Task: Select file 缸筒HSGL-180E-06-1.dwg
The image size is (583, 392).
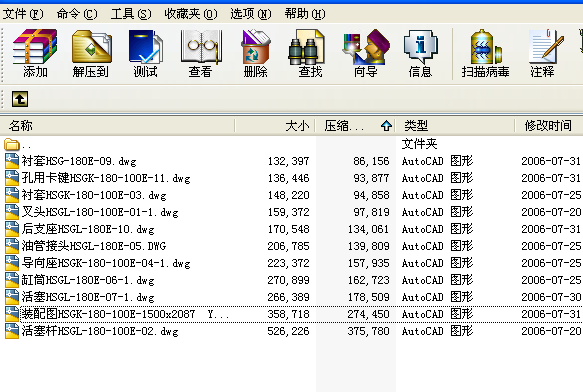Action: [88, 280]
